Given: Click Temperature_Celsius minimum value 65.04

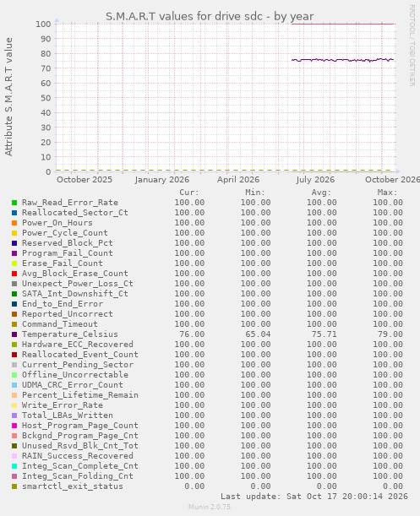Looking at the screenshot, I should [x=258, y=334].
